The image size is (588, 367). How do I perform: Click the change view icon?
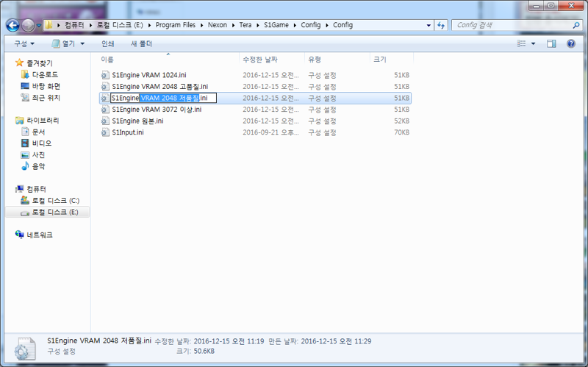(521, 44)
